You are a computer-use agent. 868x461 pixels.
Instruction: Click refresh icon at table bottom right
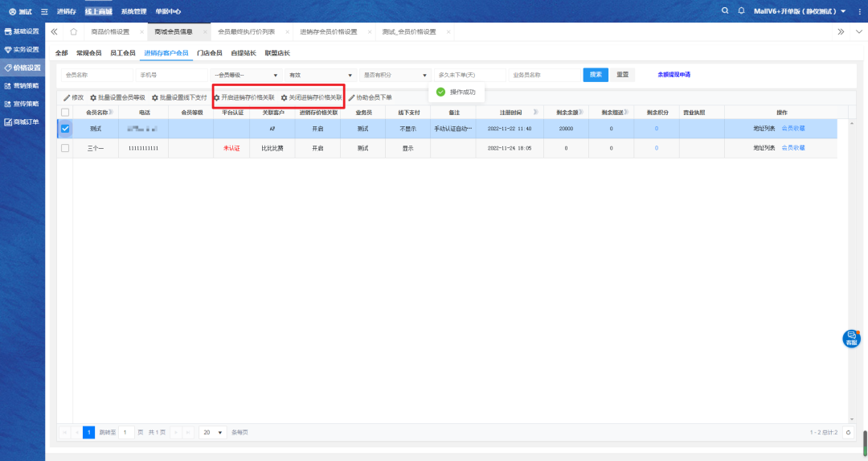[847, 433]
